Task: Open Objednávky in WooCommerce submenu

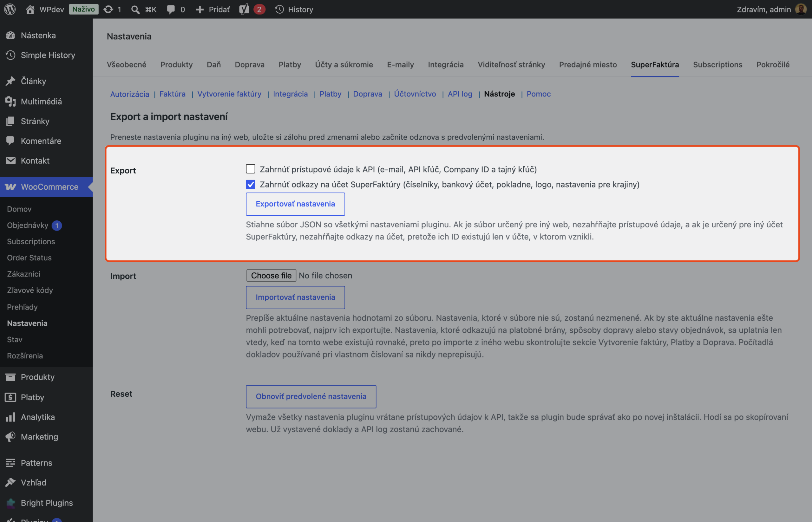Action: (x=28, y=225)
